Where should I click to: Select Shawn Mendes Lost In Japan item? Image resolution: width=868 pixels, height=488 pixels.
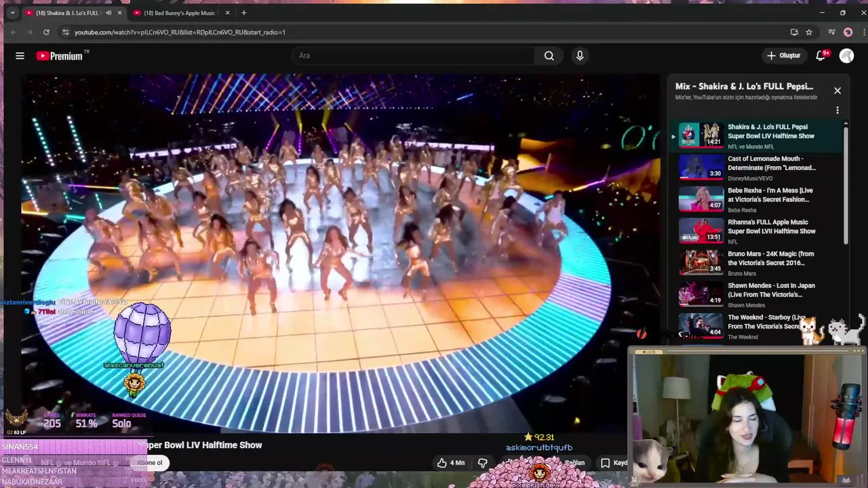click(756, 294)
